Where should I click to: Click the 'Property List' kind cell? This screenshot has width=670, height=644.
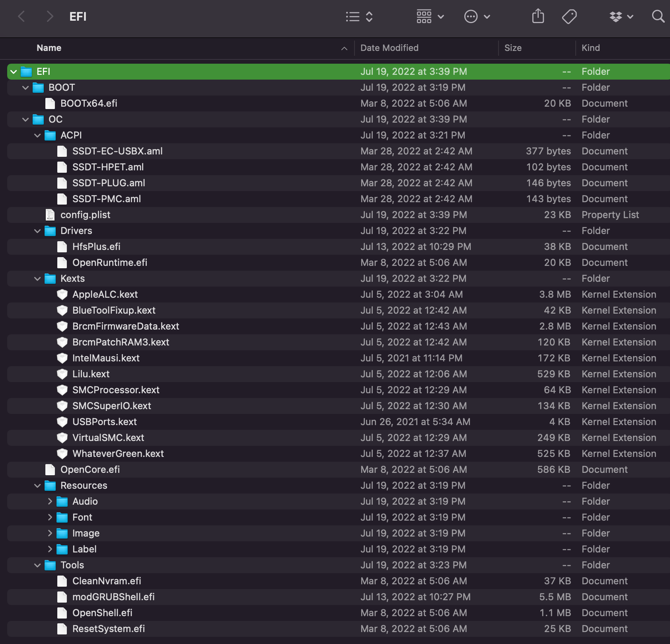610,215
